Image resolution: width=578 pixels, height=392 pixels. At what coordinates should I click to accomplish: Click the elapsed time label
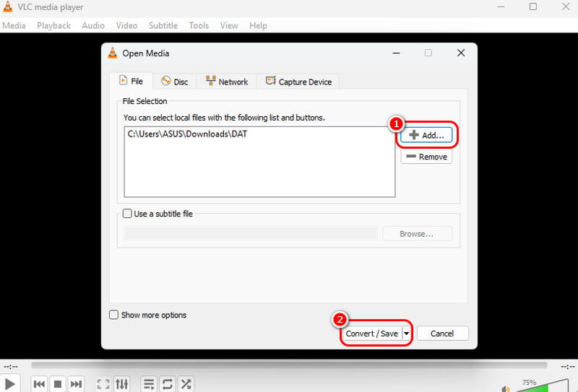click(11, 367)
